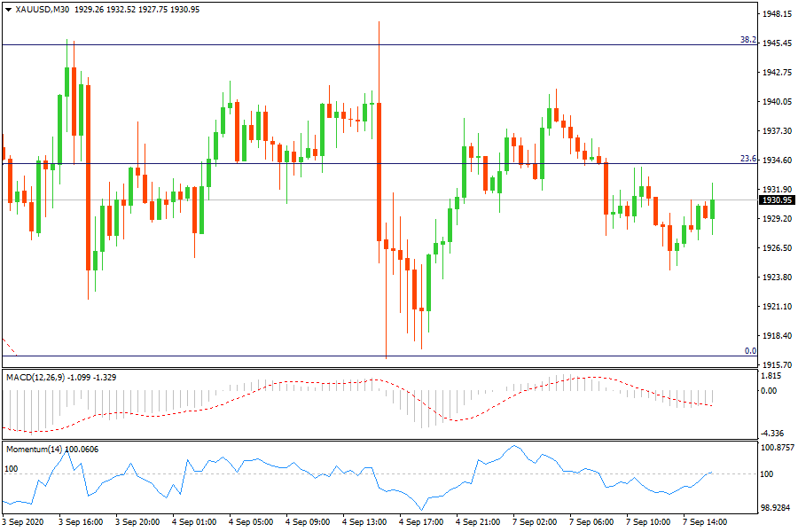Click the 23.6 Fibonacci retracement label
The height and width of the screenshot is (532, 798).
click(747, 159)
